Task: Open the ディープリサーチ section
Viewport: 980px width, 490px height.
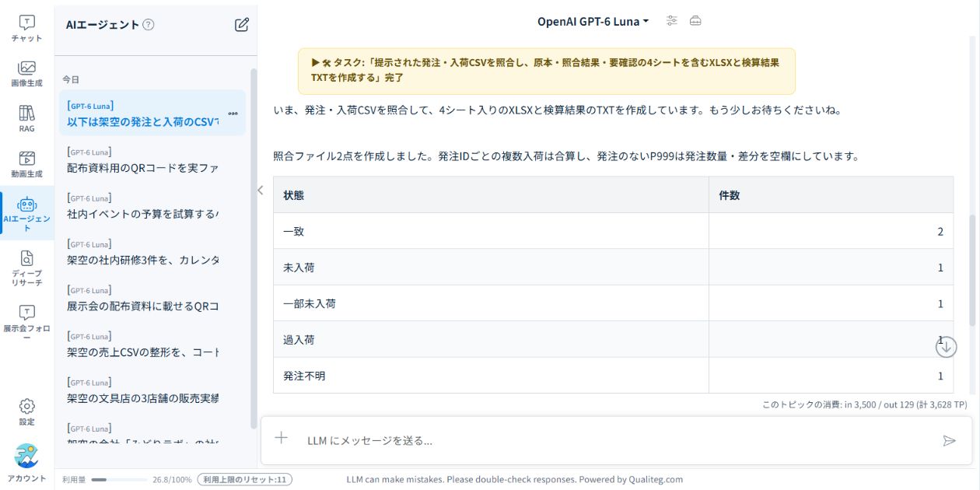Action: point(26,268)
